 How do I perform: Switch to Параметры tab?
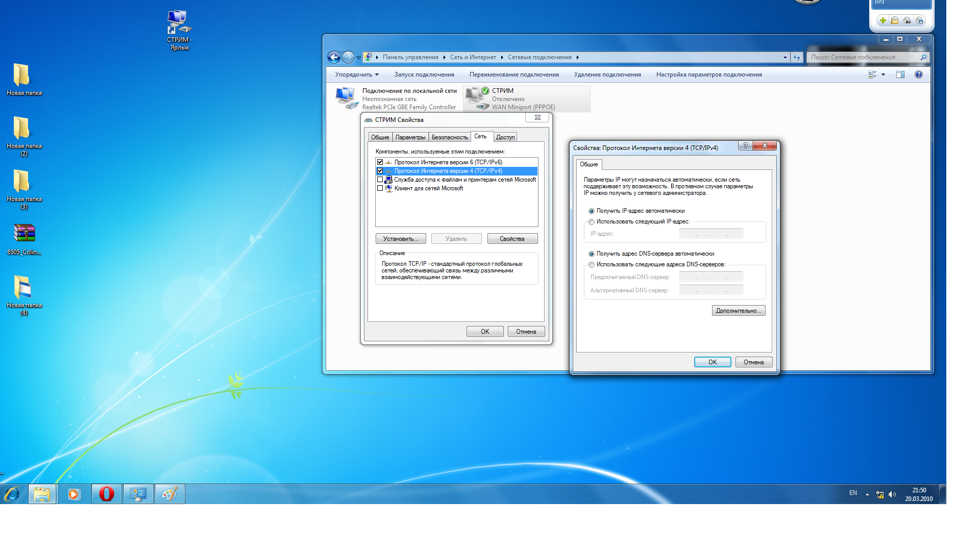pyautogui.click(x=410, y=137)
